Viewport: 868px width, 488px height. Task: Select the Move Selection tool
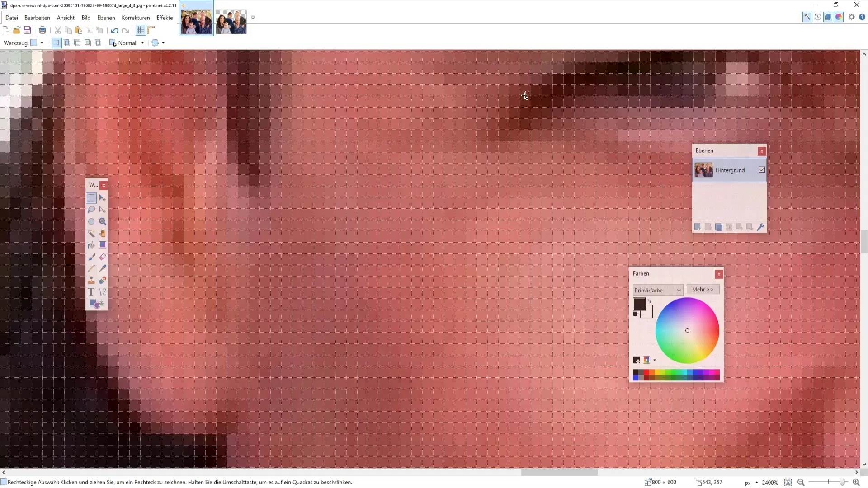[x=103, y=210]
